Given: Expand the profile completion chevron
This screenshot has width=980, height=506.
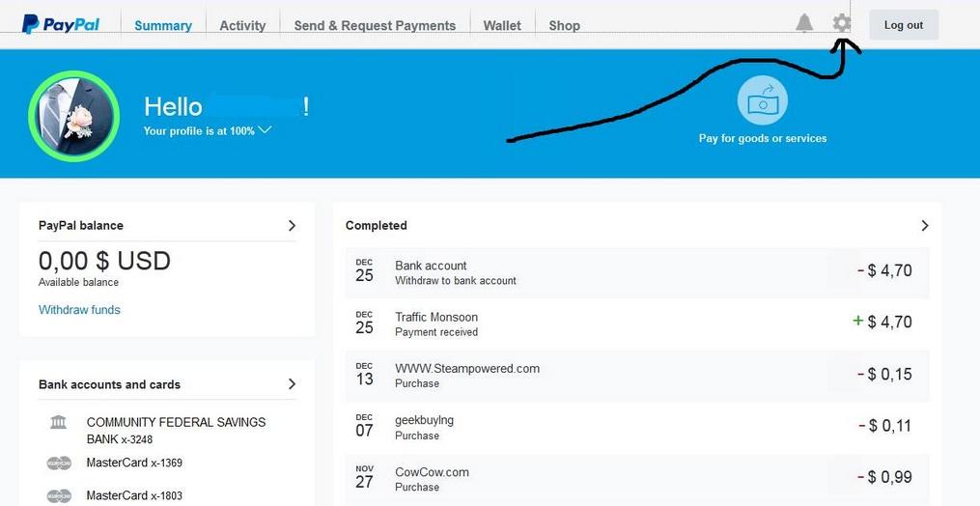Looking at the screenshot, I should (x=265, y=130).
